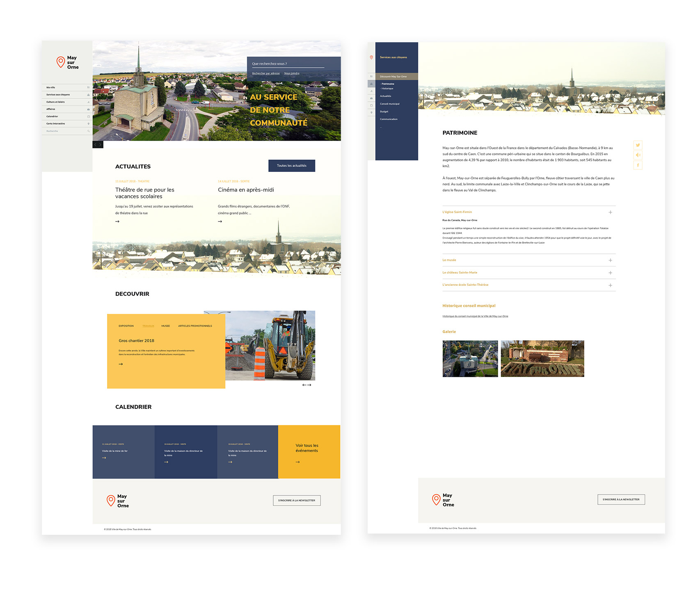Expand the Le musée section
The image size is (700, 616).
(x=610, y=260)
